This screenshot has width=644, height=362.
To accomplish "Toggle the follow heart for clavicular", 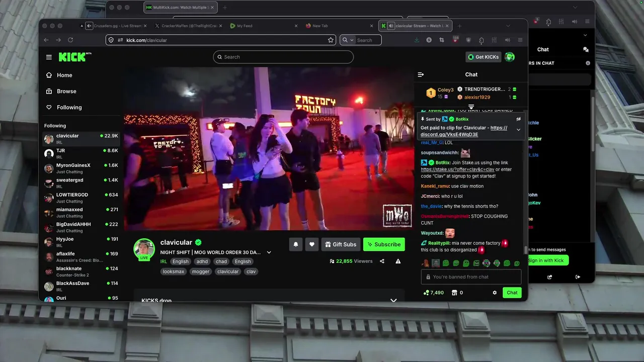I will (x=312, y=244).
